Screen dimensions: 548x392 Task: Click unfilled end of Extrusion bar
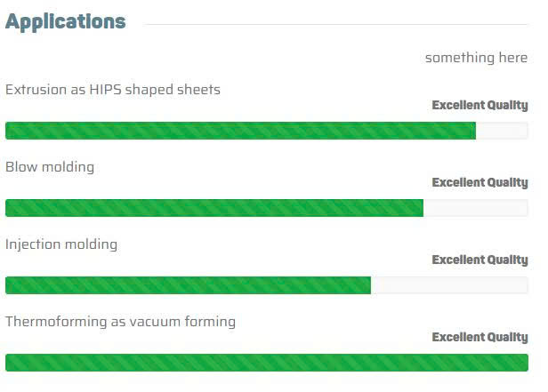pos(503,131)
